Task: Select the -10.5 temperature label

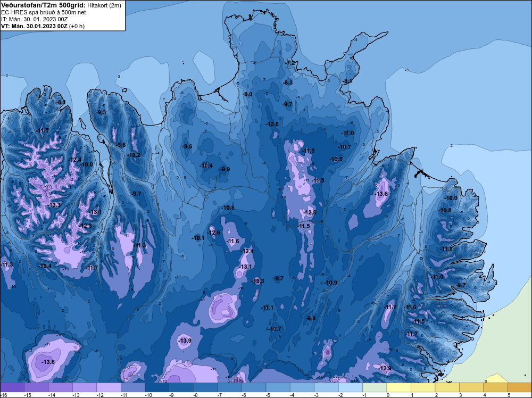Action: 336,159
